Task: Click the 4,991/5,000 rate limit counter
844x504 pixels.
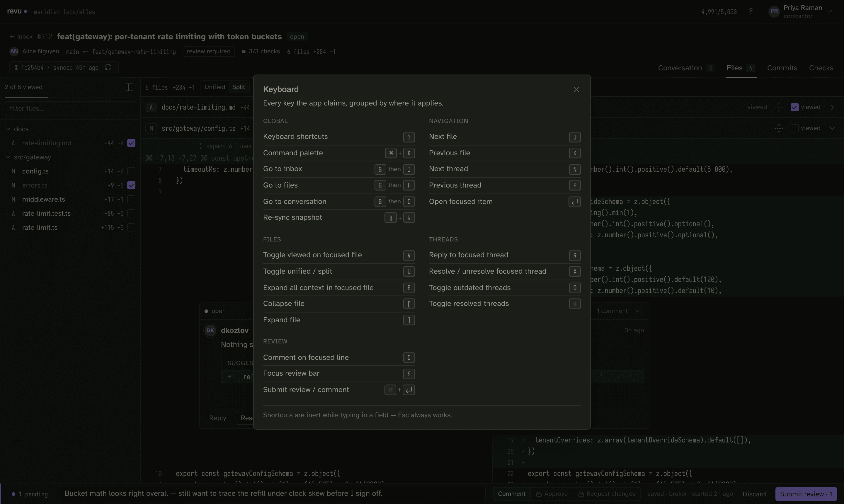Action: (x=719, y=12)
